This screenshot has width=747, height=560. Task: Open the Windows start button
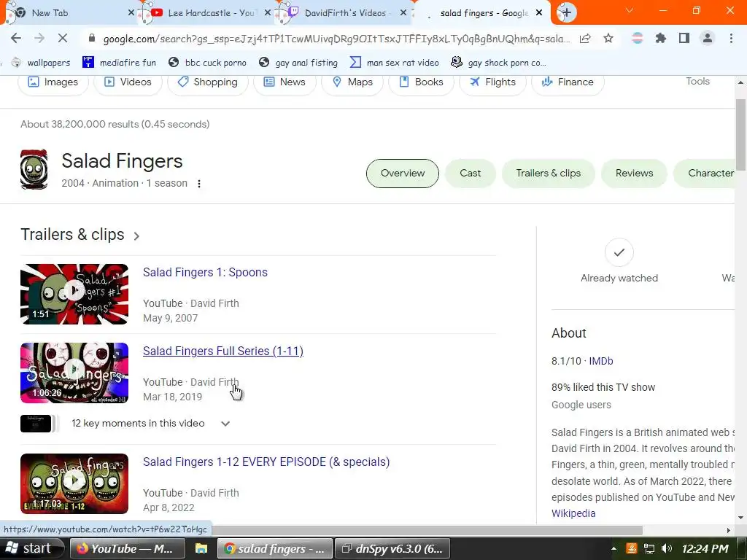31,548
